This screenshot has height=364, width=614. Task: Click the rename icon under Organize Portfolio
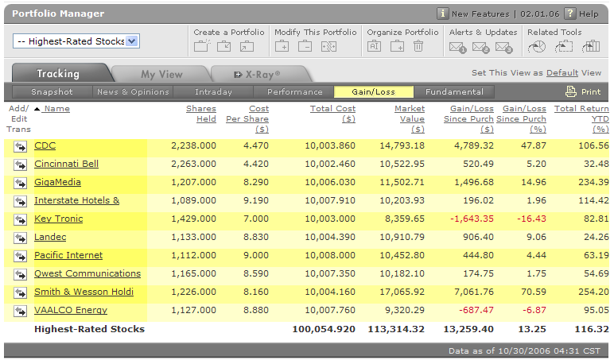click(x=375, y=47)
